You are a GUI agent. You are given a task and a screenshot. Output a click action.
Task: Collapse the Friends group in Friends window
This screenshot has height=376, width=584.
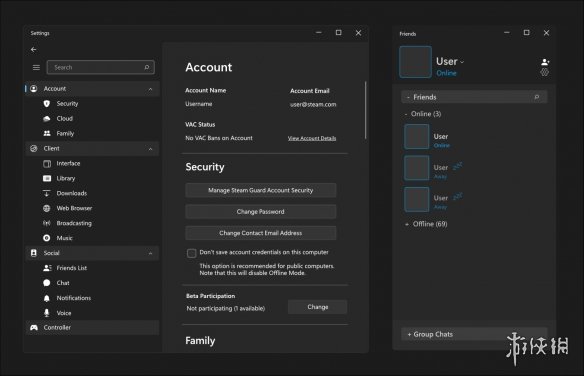click(x=408, y=97)
